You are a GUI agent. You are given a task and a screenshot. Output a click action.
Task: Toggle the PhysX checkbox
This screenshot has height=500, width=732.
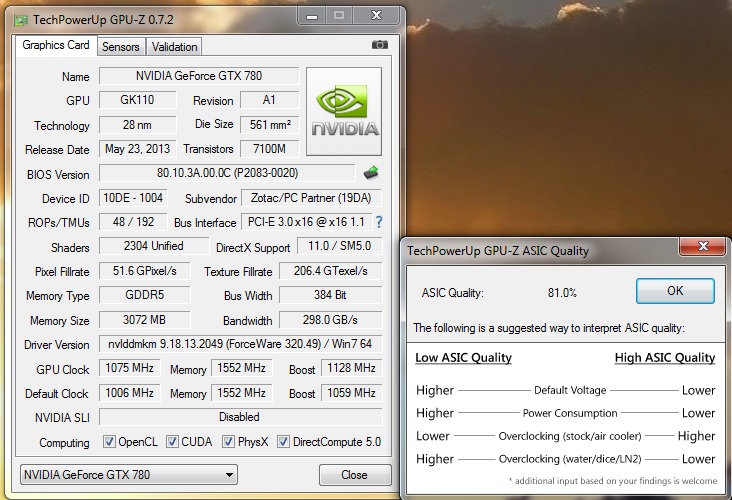click(x=228, y=442)
